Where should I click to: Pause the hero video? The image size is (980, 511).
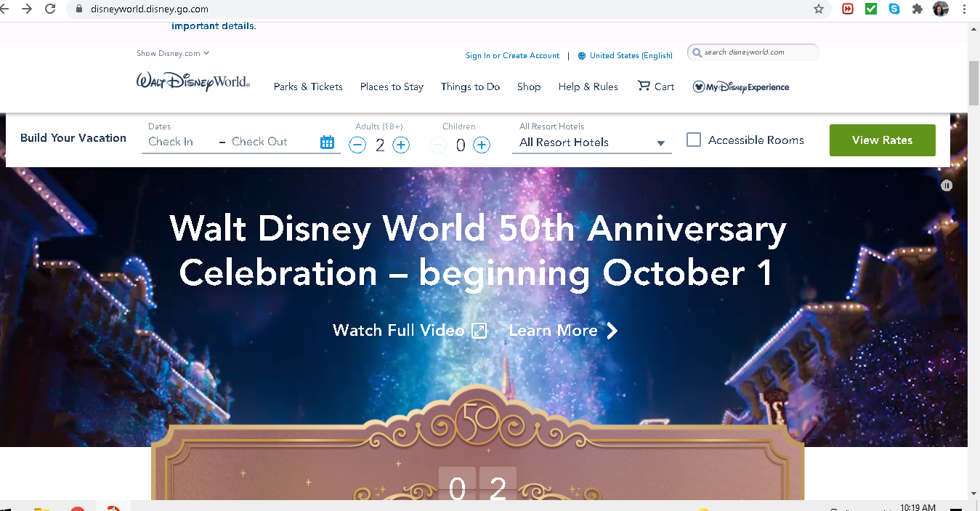pyautogui.click(x=947, y=185)
